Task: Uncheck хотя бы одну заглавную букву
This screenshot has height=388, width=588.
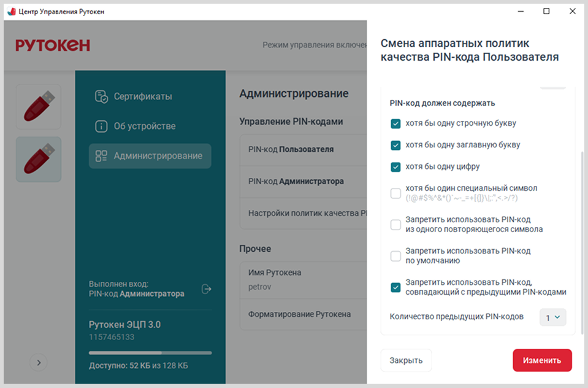Action: 395,145
